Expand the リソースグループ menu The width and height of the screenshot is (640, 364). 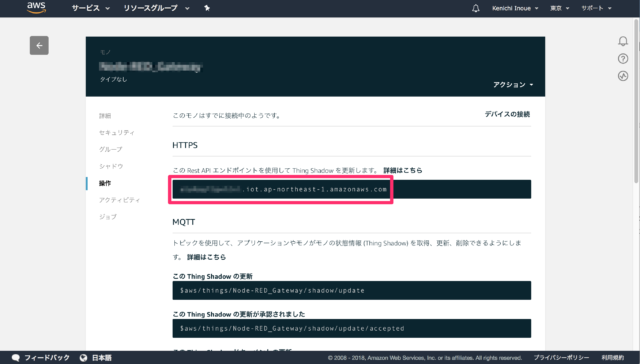(156, 8)
